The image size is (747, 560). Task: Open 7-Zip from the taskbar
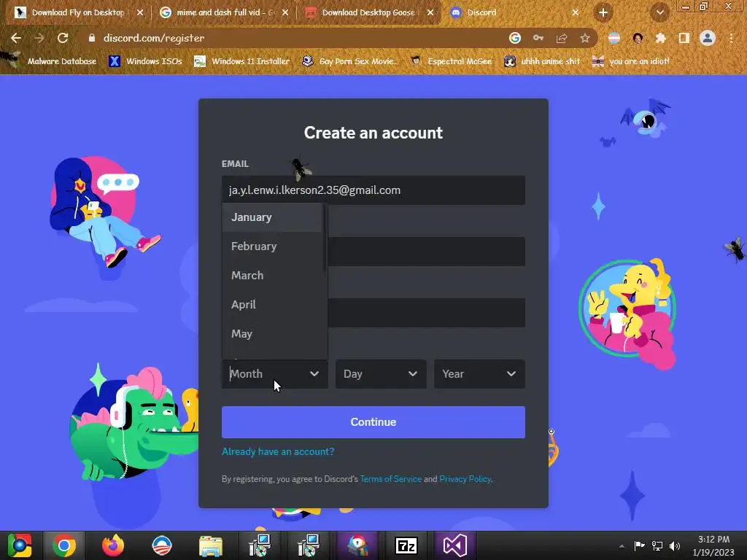(406, 545)
